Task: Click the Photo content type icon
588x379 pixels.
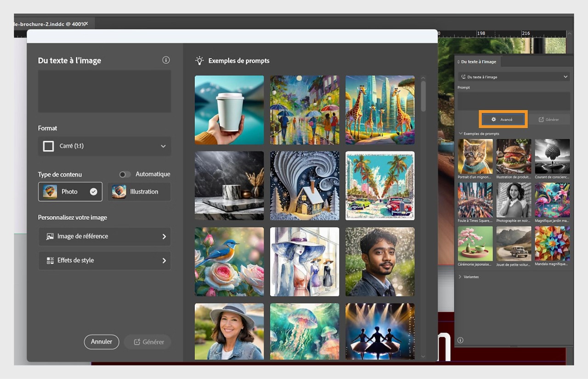Action: pyautogui.click(x=51, y=192)
